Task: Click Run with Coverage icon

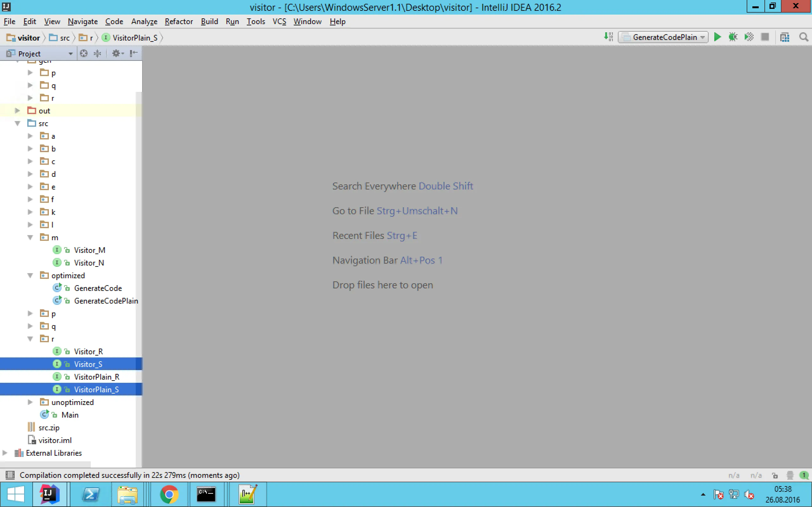Action: [749, 37]
